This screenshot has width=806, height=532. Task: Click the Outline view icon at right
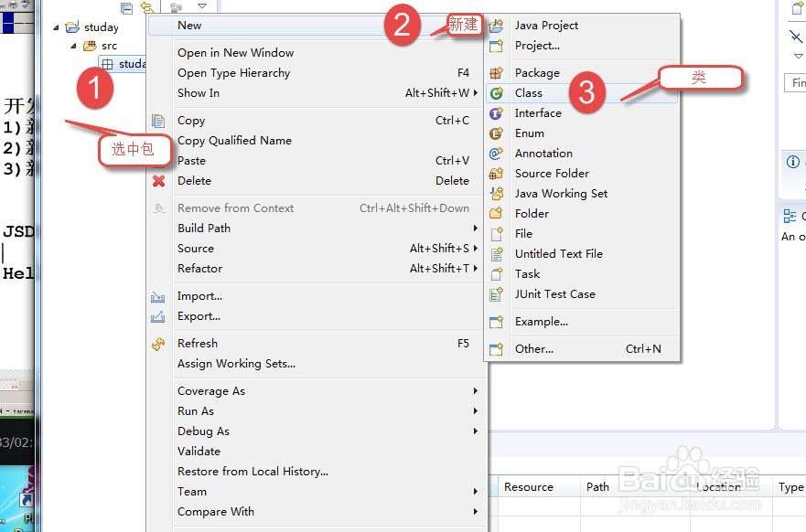790,217
